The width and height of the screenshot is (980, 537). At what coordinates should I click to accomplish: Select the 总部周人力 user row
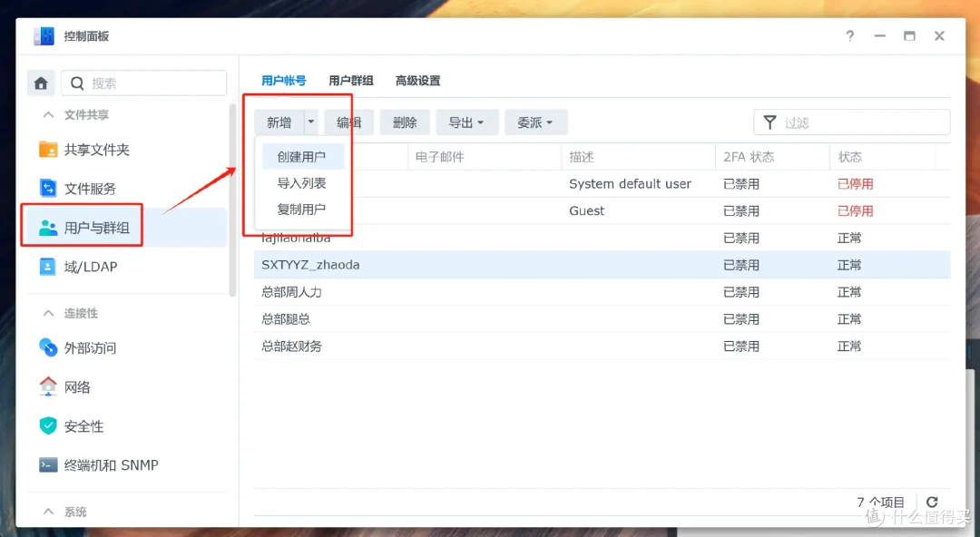point(602,292)
